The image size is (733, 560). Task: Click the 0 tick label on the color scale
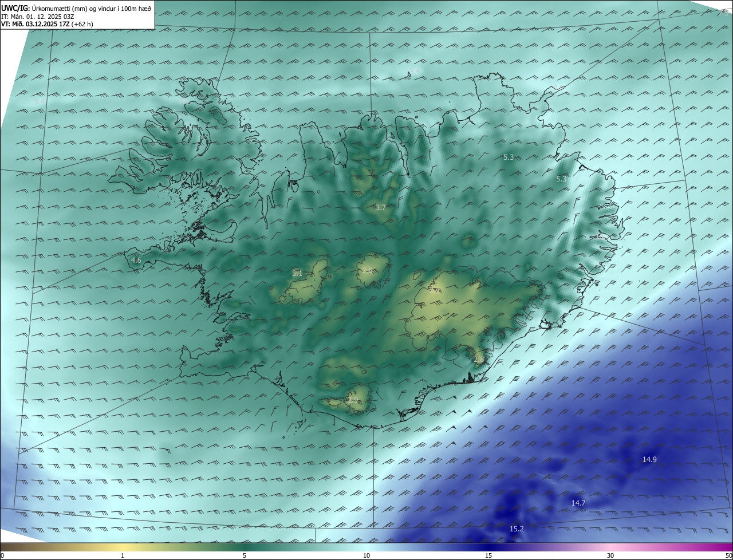pyautogui.click(x=2, y=555)
